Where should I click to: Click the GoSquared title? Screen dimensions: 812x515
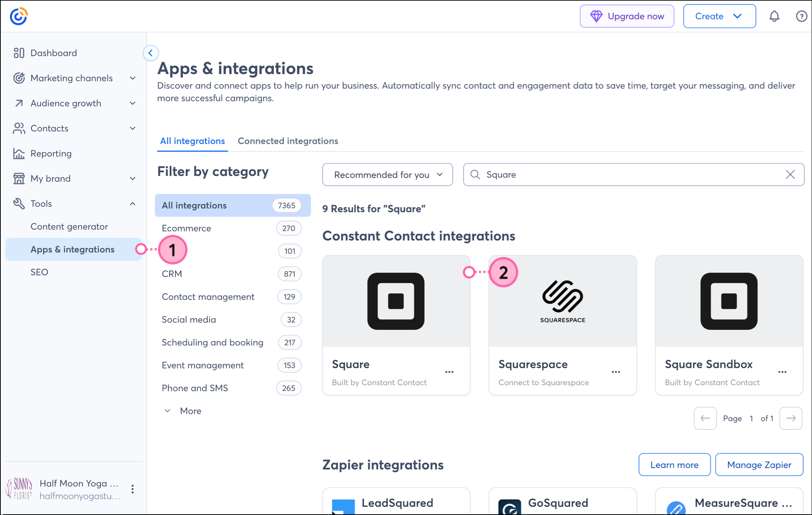(x=558, y=503)
